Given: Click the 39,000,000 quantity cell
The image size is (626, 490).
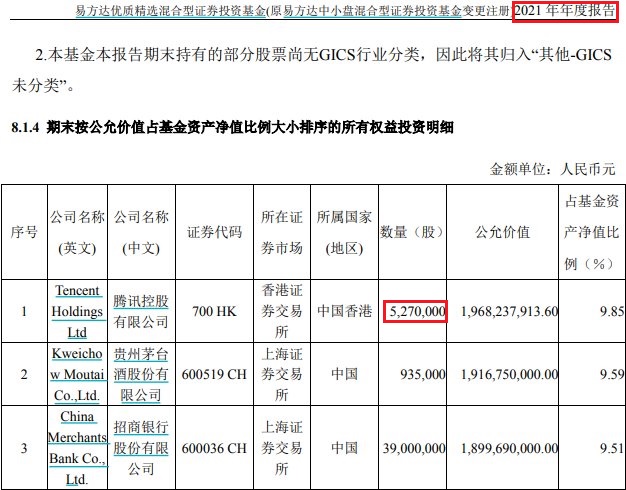Looking at the screenshot, I should pos(415,448).
